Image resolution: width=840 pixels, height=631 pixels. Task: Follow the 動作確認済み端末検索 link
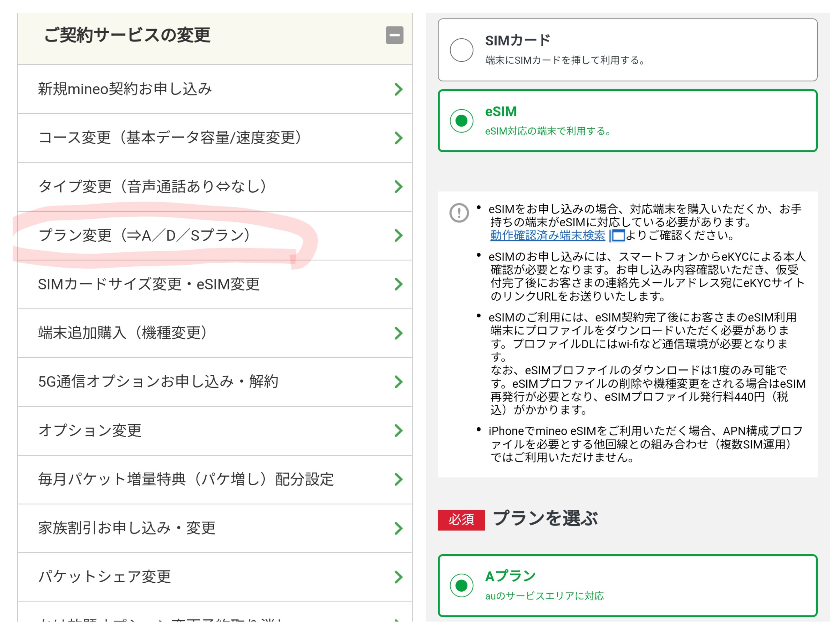[x=547, y=235]
